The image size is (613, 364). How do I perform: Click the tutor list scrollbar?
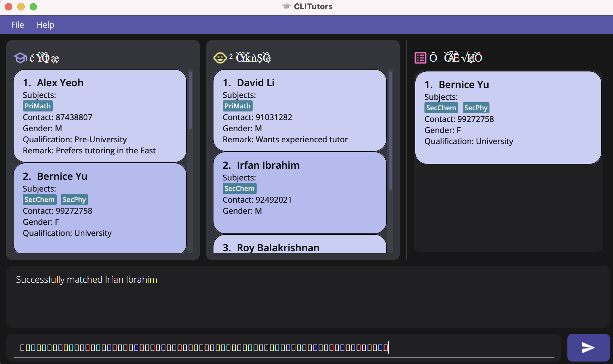tap(190, 100)
